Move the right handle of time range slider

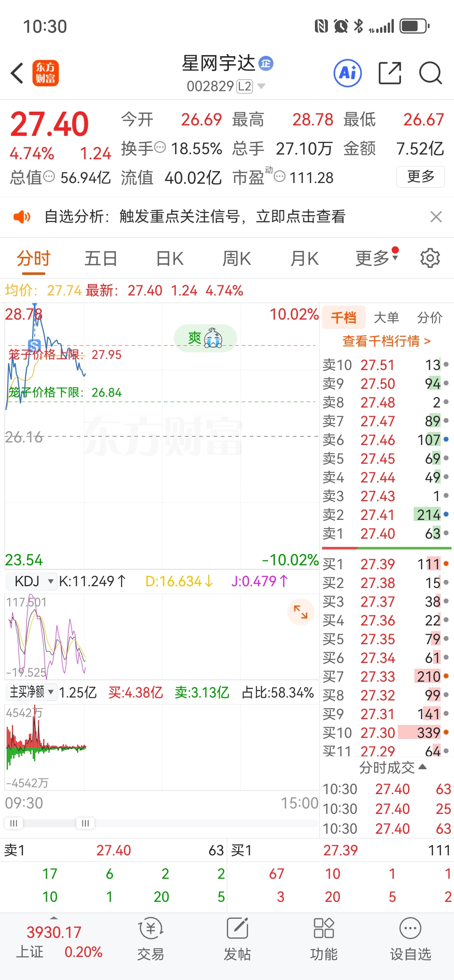click(86, 823)
